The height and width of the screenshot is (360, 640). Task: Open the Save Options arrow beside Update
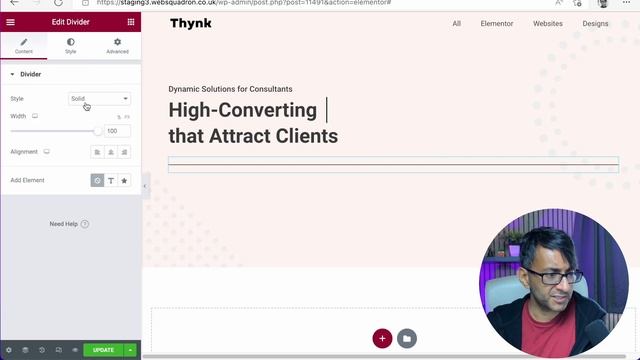pyautogui.click(x=130, y=350)
